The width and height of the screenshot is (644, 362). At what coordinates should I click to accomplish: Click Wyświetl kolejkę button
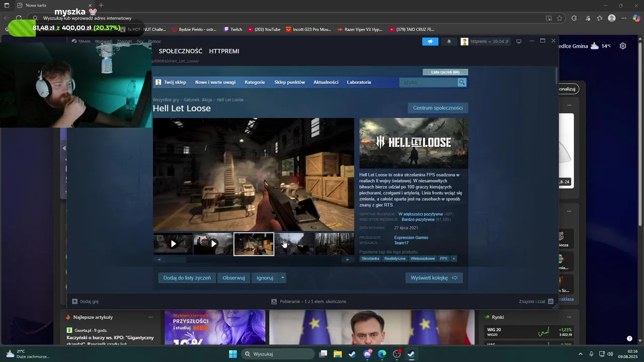click(x=434, y=278)
